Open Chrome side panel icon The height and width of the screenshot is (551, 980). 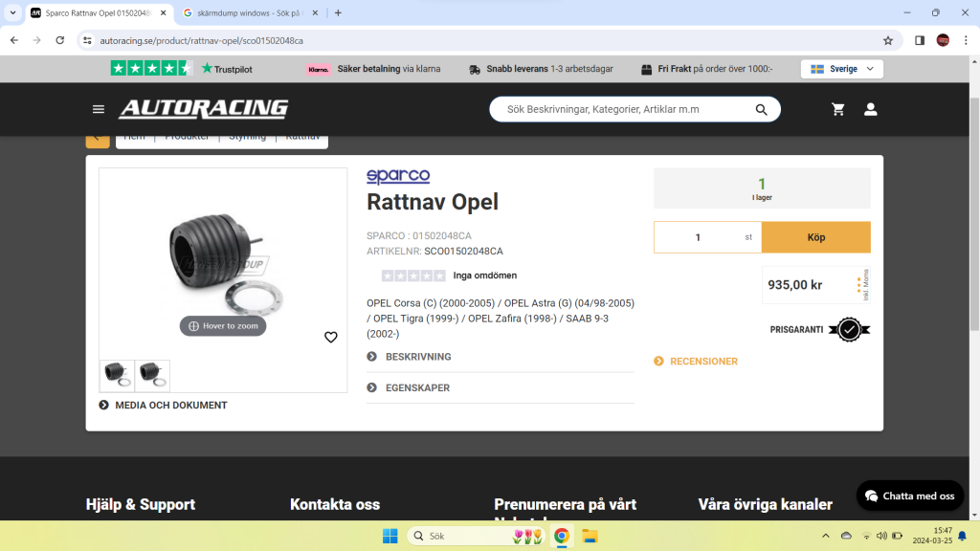pyautogui.click(x=920, y=40)
